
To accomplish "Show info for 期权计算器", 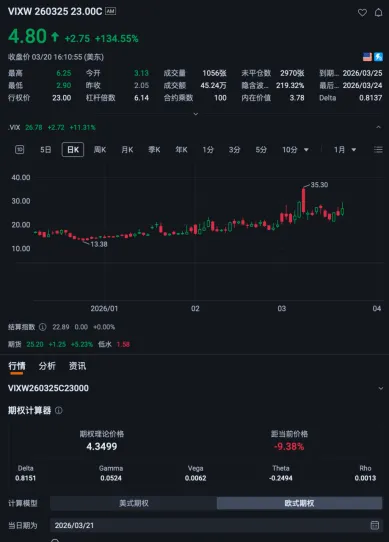I will [59, 411].
